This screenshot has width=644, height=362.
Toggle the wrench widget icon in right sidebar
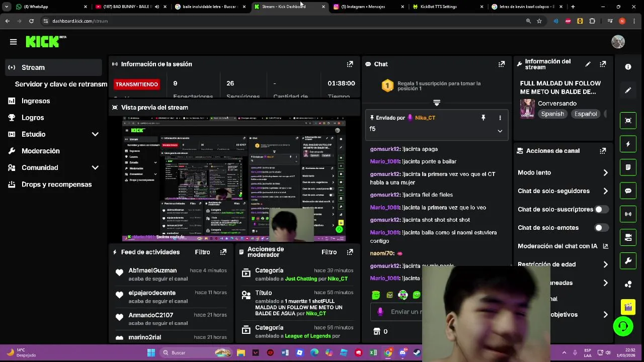click(628, 261)
